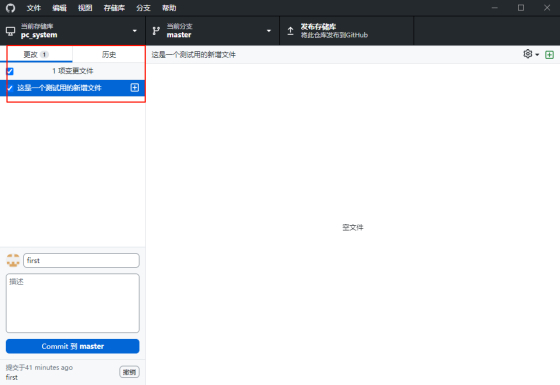
Task: Click the branch icon beside master
Action: coord(156,31)
